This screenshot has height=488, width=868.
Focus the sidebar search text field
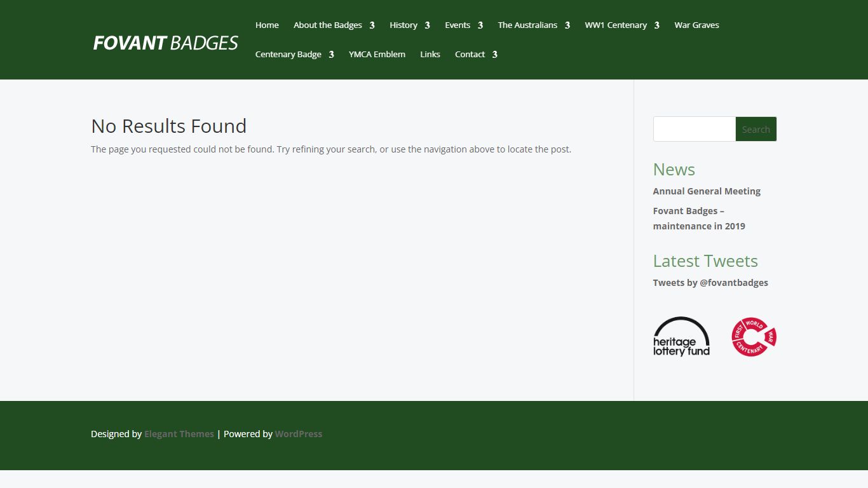pyautogui.click(x=695, y=129)
